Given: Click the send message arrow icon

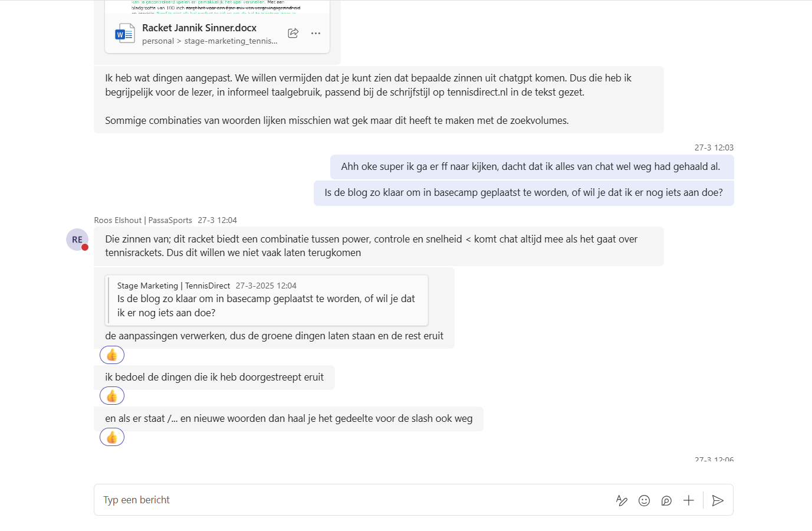Looking at the screenshot, I should point(718,500).
